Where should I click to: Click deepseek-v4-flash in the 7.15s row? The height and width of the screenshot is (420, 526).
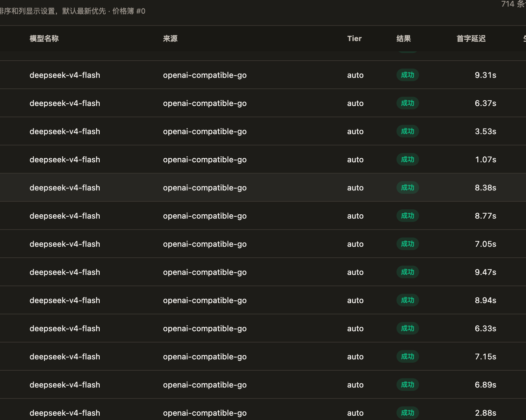pos(65,357)
